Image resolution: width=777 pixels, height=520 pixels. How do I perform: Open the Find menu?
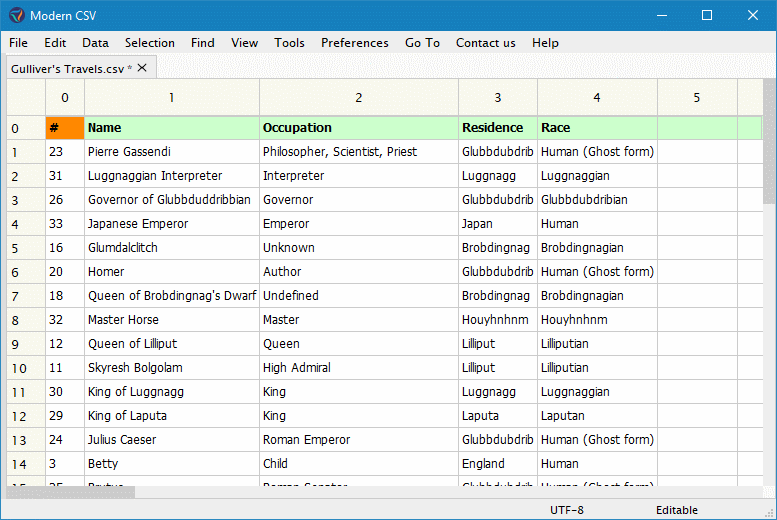pos(203,43)
